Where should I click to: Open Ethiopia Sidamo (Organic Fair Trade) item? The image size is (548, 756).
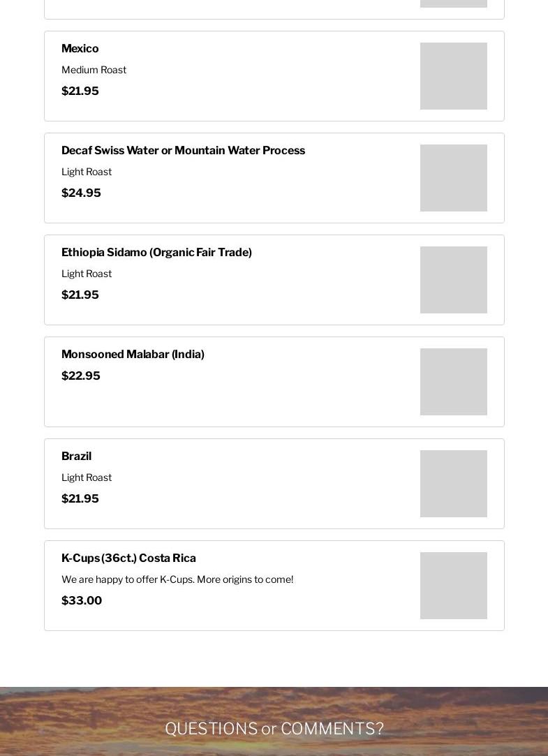point(156,253)
